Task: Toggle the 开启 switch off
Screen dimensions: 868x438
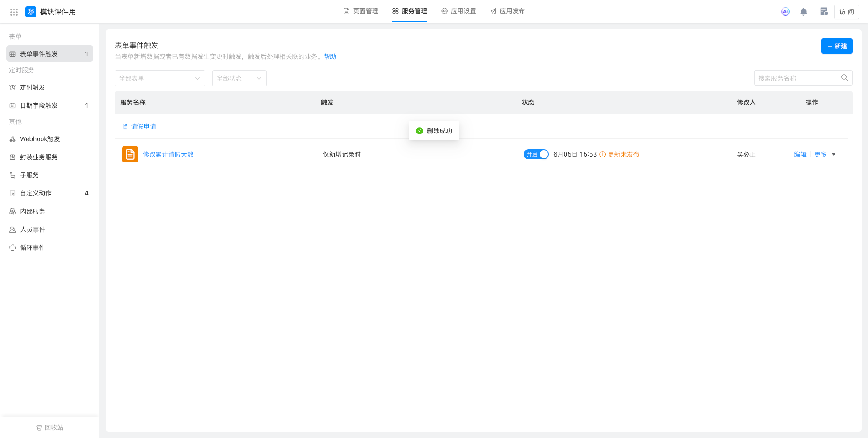Action: 536,154
